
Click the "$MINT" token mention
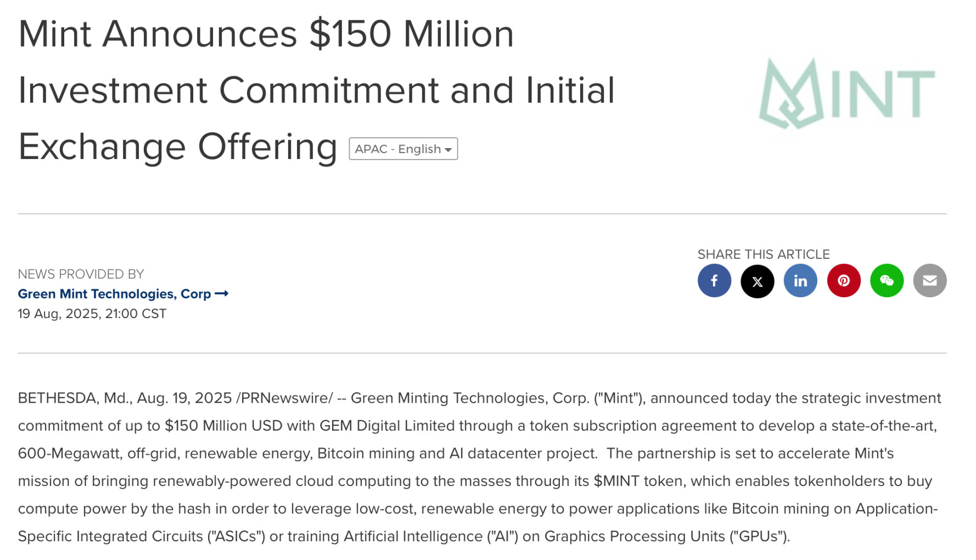[616, 481]
